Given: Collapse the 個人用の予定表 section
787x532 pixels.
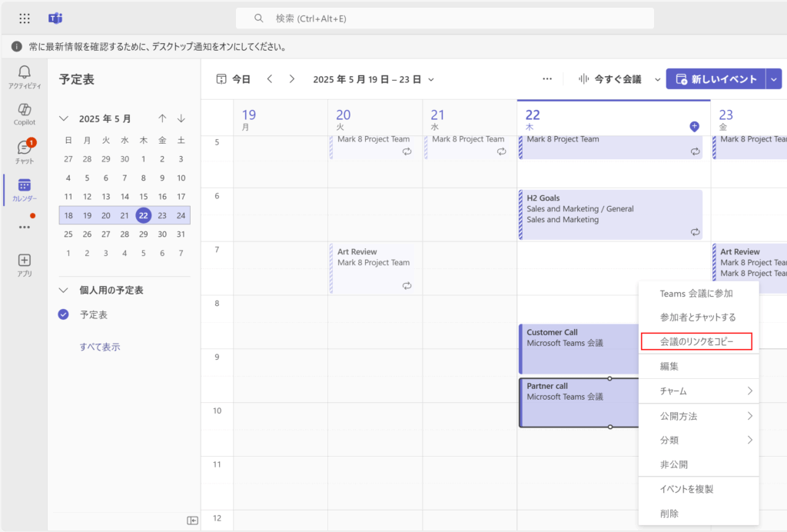Looking at the screenshot, I should pyautogui.click(x=63, y=290).
